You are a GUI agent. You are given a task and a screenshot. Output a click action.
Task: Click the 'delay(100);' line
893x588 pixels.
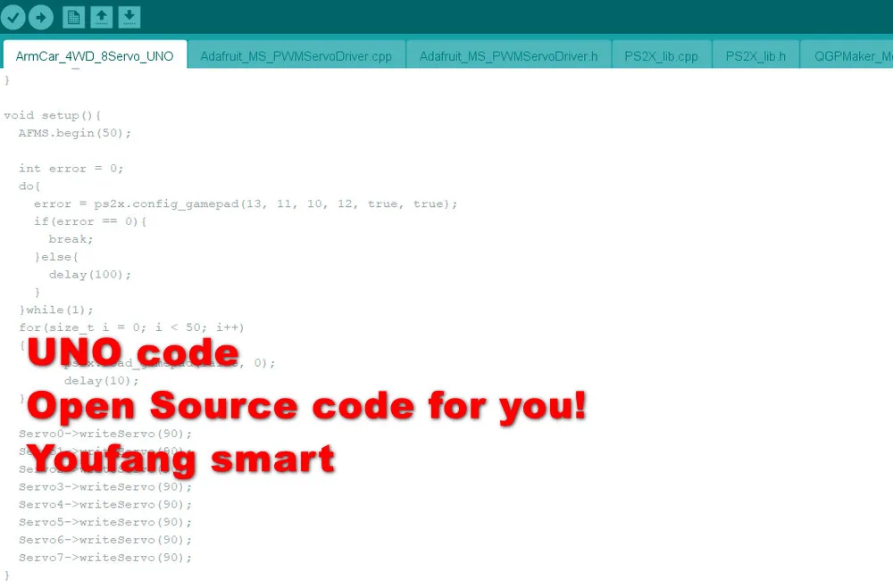[x=90, y=274]
